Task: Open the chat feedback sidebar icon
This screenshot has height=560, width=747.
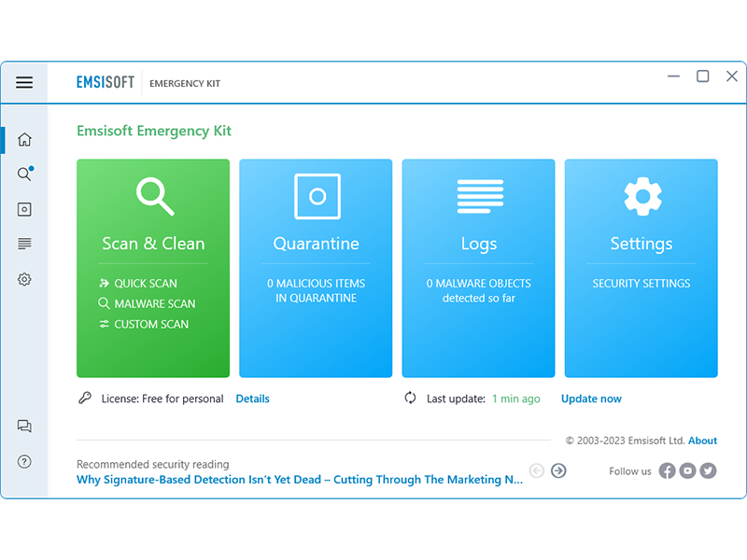Action: tap(24, 427)
